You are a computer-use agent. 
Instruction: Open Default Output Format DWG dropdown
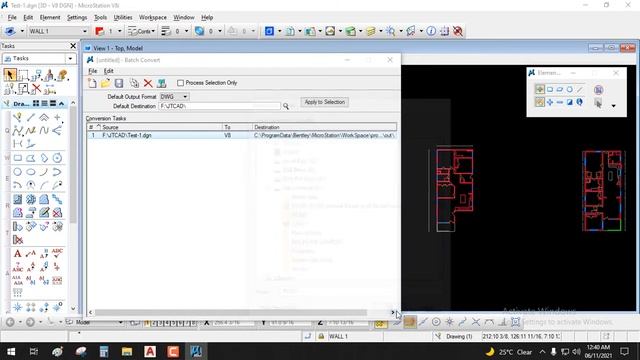point(185,97)
